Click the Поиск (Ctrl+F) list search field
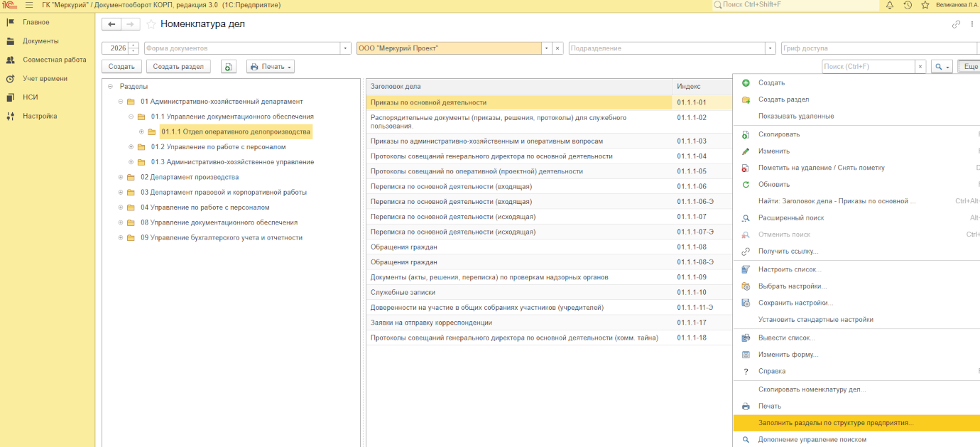 coord(868,67)
